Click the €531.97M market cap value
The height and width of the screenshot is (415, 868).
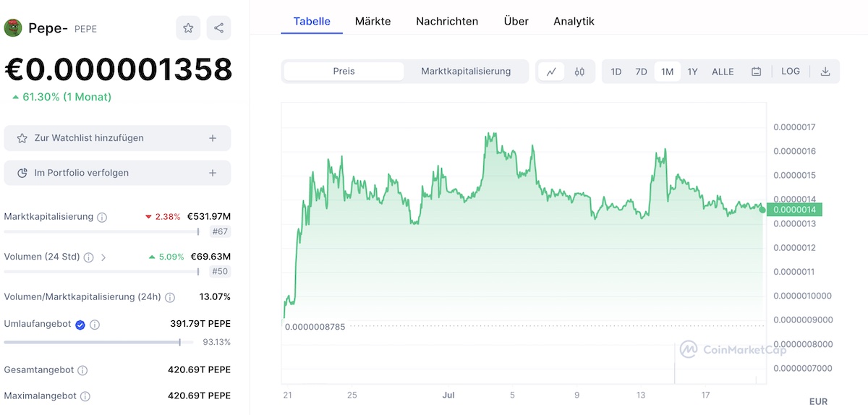coord(209,216)
